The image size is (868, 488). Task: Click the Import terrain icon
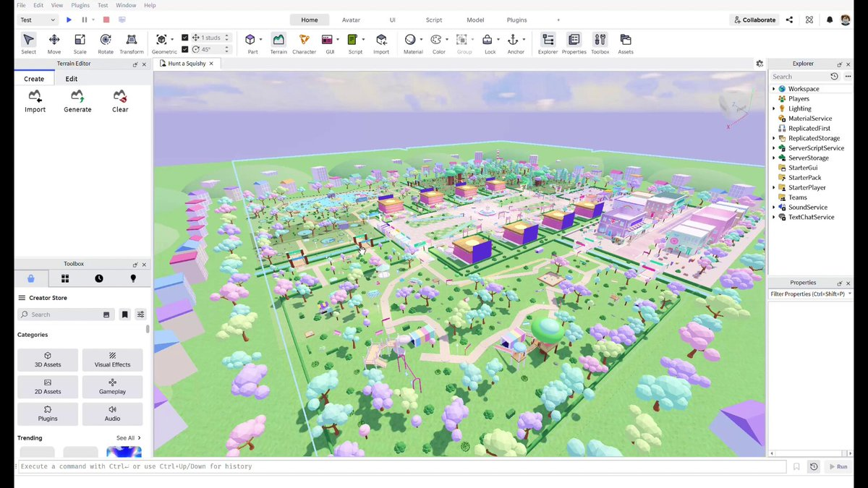35,100
